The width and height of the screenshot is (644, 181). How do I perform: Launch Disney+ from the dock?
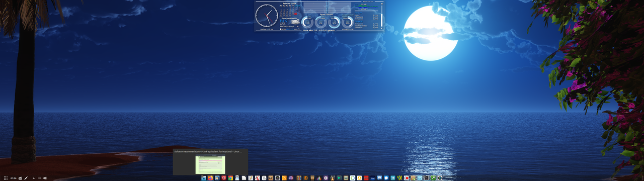click(x=373, y=178)
